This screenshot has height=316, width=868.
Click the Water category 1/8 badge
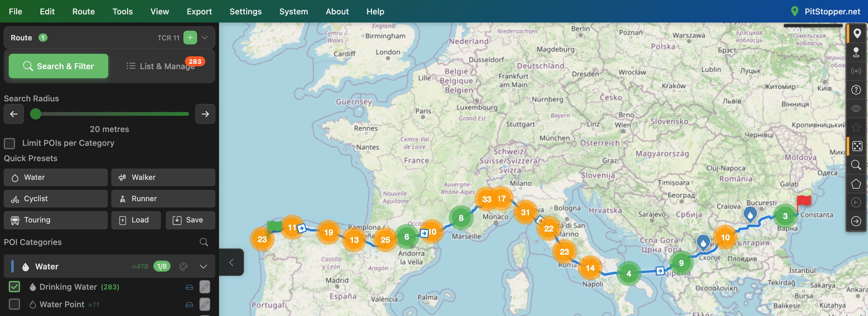click(x=162, y=267)
